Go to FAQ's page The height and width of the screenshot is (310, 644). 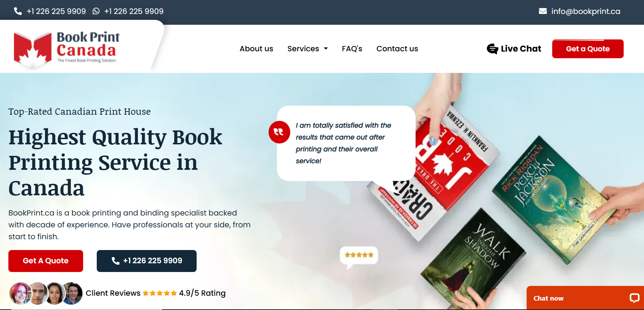click(352, 49)
